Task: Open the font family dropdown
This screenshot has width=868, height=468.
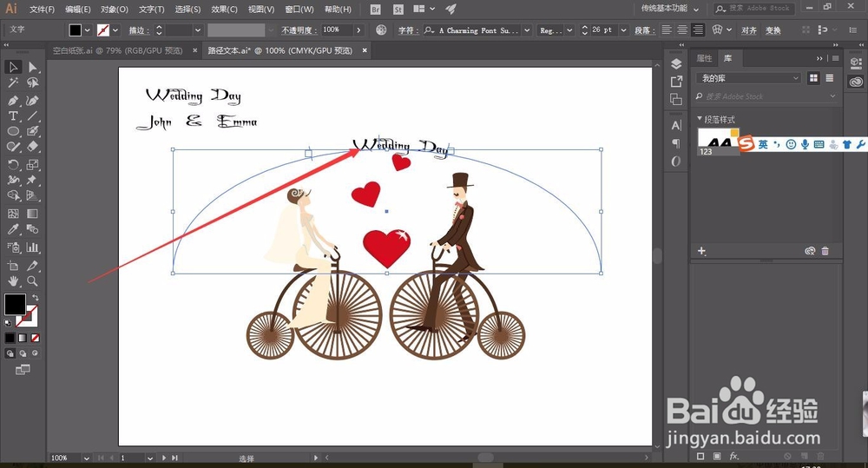Action: 527,30
